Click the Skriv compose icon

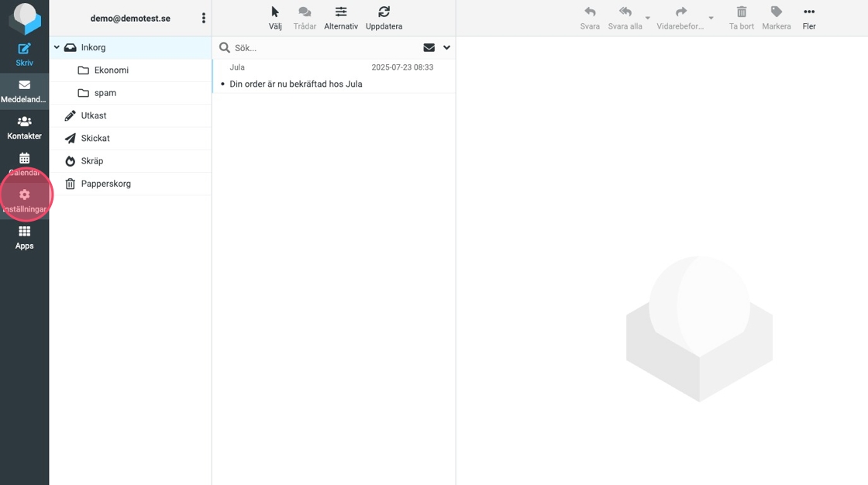point(24,50)
